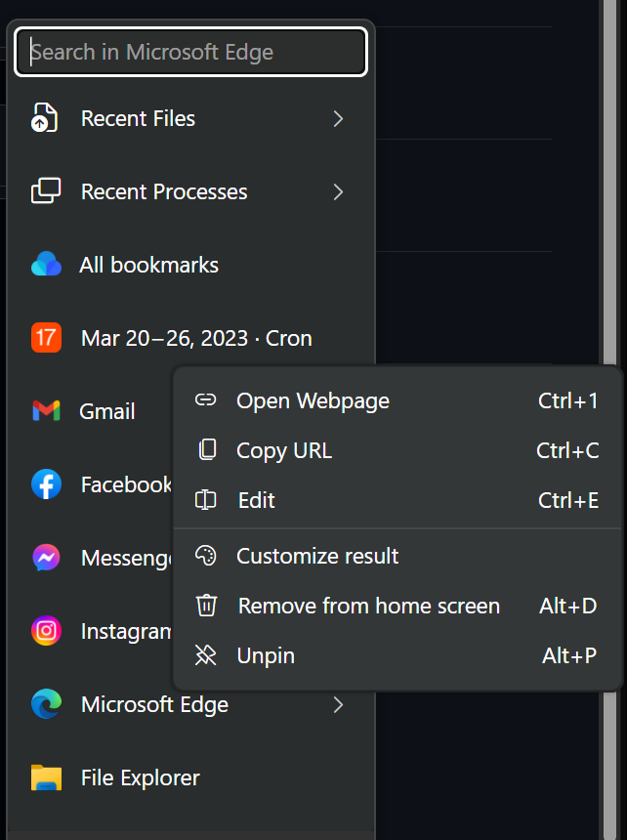Expand Recent Processes submenu arrow
This screenshot has height=840, width=627.
point(338,191)
